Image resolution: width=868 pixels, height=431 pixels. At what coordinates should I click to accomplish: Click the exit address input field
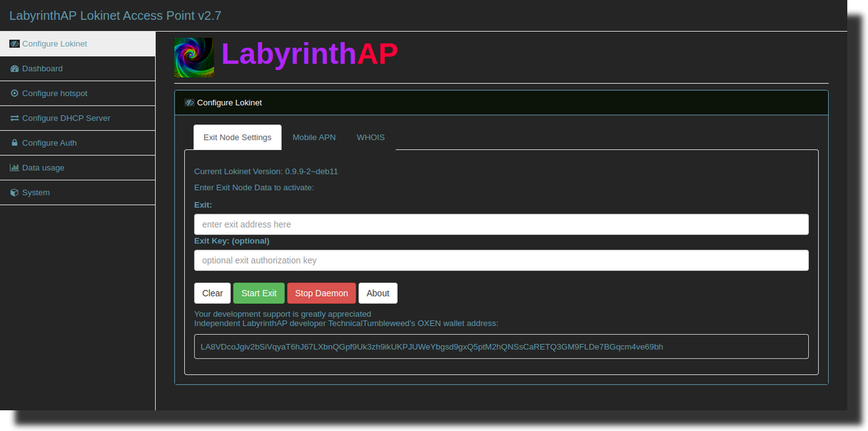coord(501,225)
